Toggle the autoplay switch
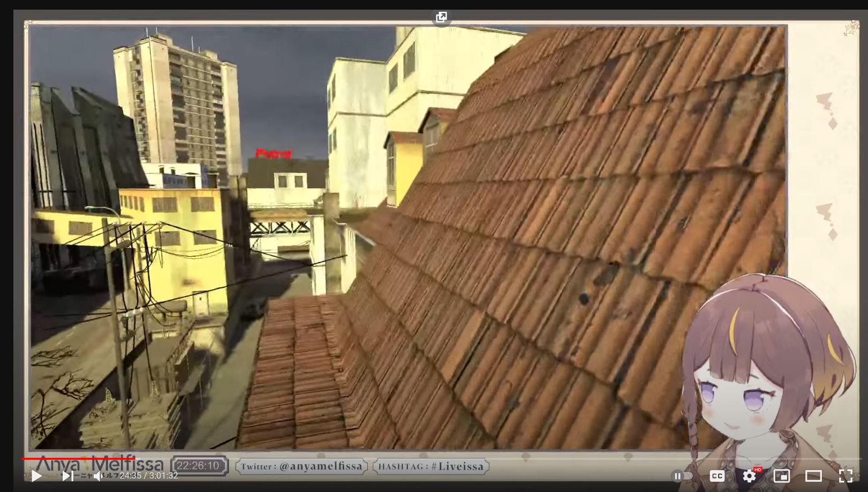The height and width of the screenshot is (492, 868). pos(682,475)
